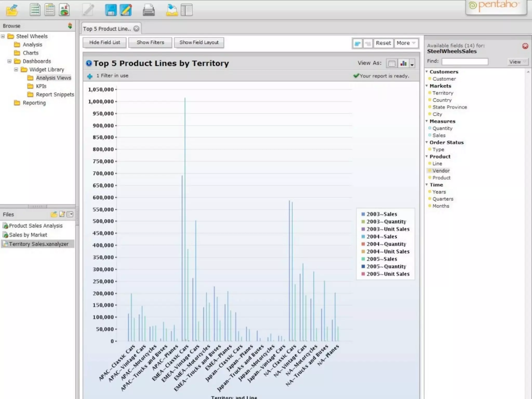Open the More dropdown menu

tap(406, 43)
